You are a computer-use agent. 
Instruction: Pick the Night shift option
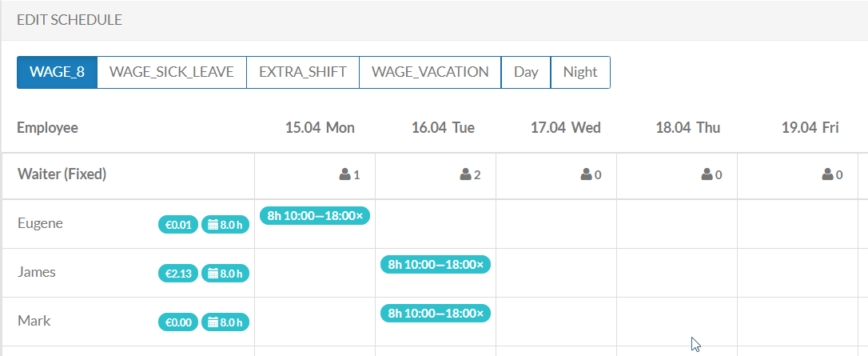(580, 72)
